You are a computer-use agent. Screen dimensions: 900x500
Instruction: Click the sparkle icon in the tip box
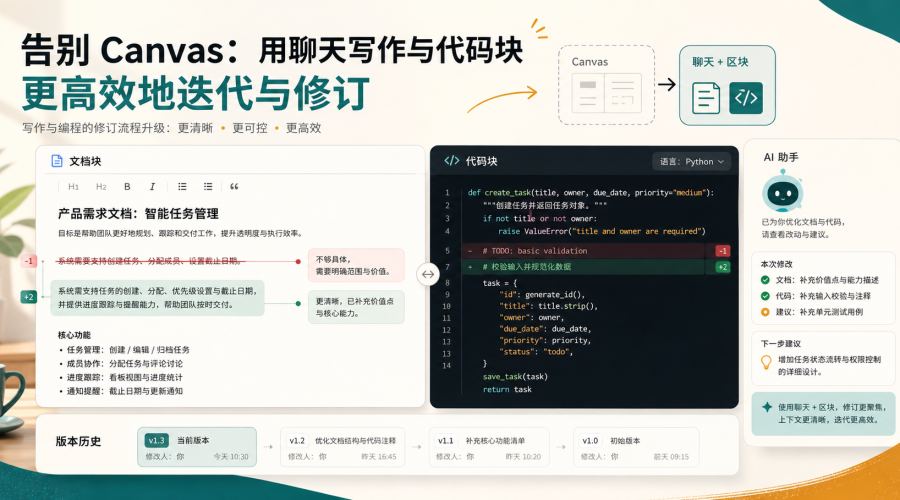click(767, 407)
